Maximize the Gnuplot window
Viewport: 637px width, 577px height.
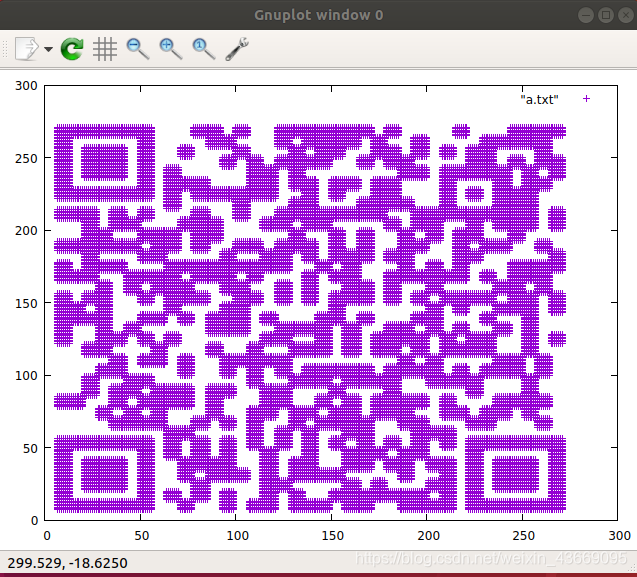pos(606,15)
